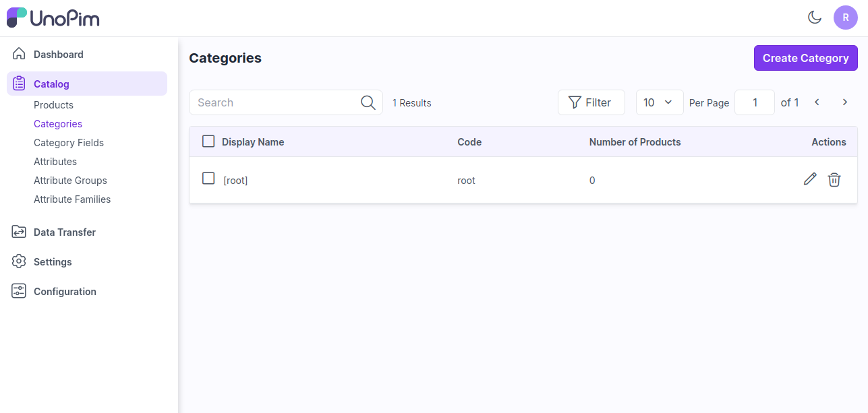Click the search magnifier icon

368,102
